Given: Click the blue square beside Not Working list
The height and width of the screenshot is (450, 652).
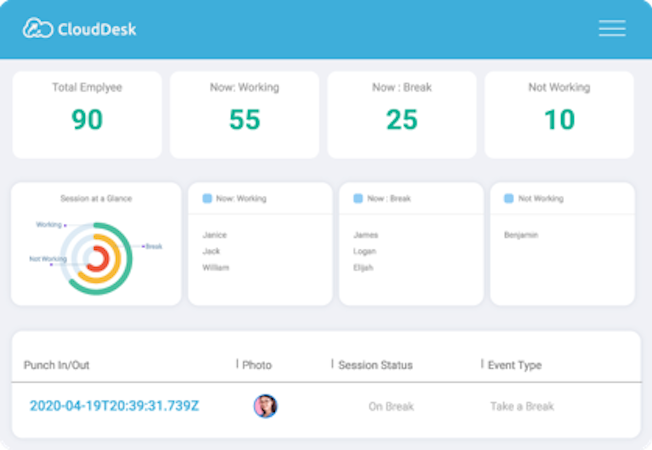Looking at the screenshot, I should [x=509, y=198].
